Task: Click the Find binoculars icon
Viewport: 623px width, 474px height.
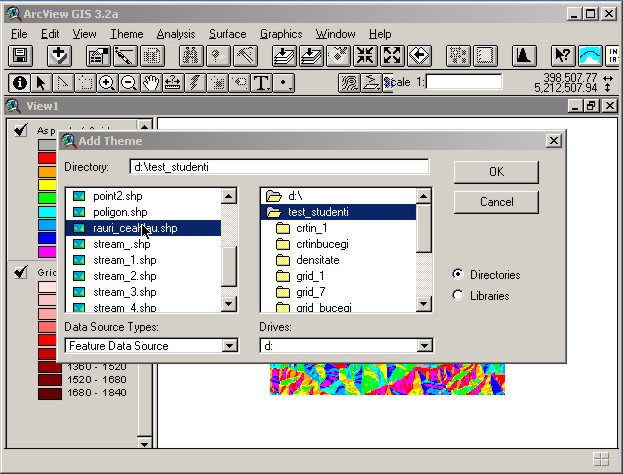Action: coord(191,56)
